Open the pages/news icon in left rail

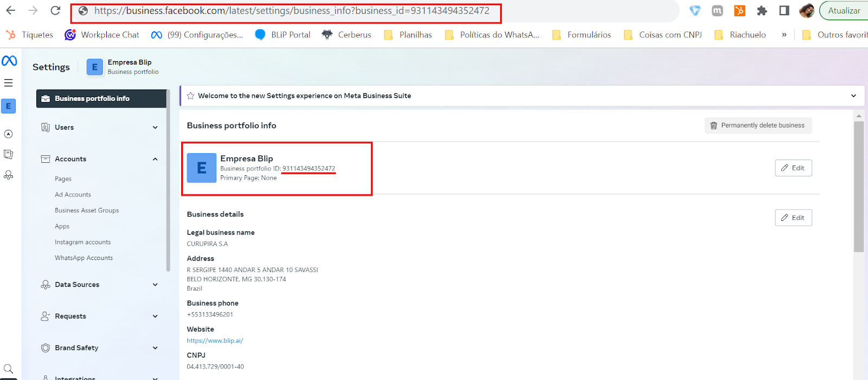tap(8, 154)
